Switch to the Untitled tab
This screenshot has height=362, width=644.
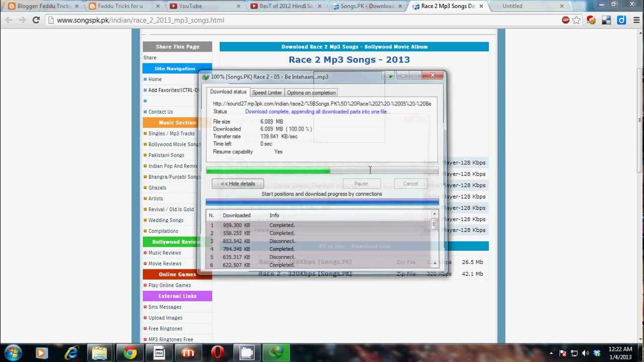point(528,6)
